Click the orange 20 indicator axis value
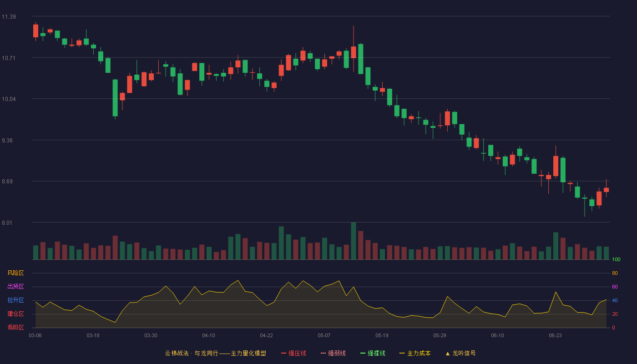Viewport: 637px width, 364px height. (x=615, y=314)
